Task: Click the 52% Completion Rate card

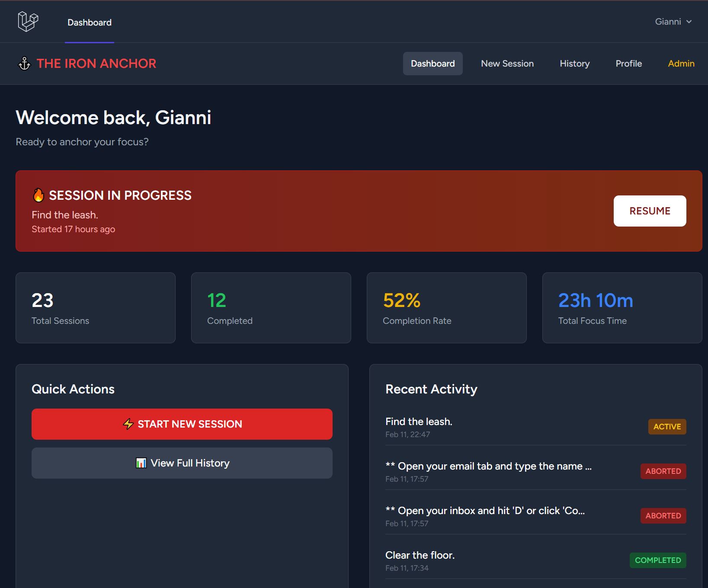Action: (x=446, y=307)
